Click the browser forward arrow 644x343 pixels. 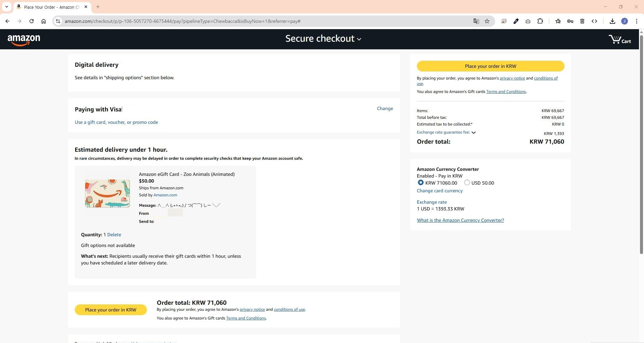point(19,21)
